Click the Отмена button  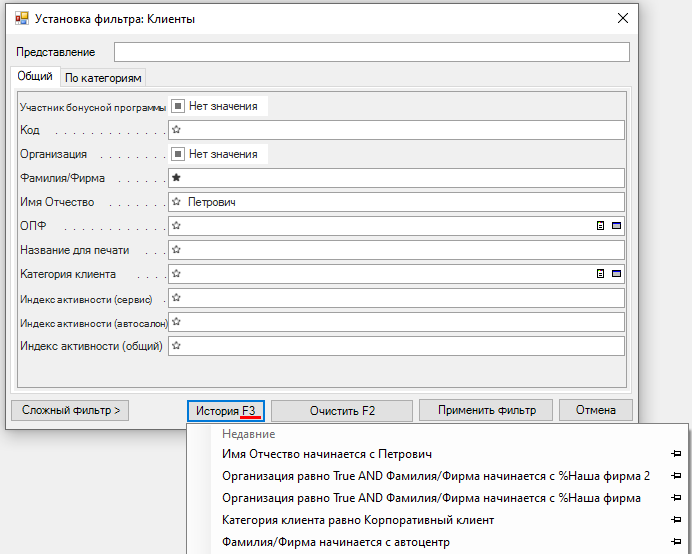click(595, 410)
